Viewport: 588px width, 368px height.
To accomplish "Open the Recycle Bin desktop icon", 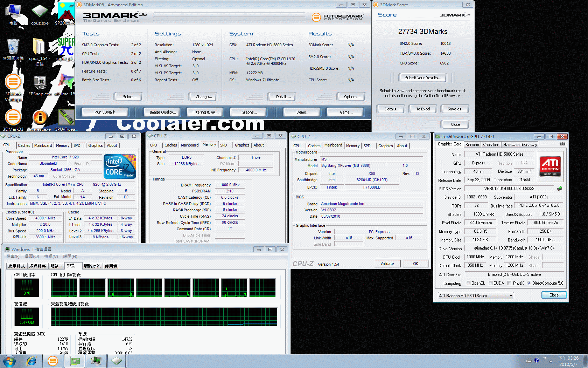I will pos(13,49).
